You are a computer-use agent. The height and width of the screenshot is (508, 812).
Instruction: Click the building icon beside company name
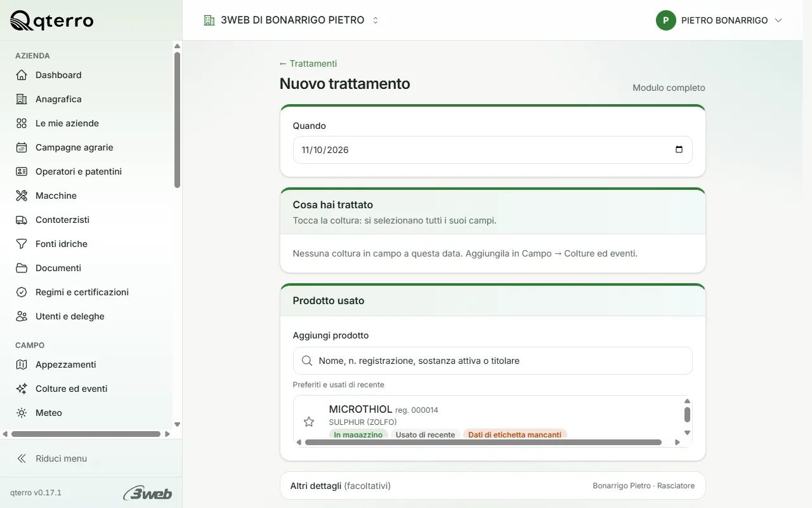coord(209,20)
